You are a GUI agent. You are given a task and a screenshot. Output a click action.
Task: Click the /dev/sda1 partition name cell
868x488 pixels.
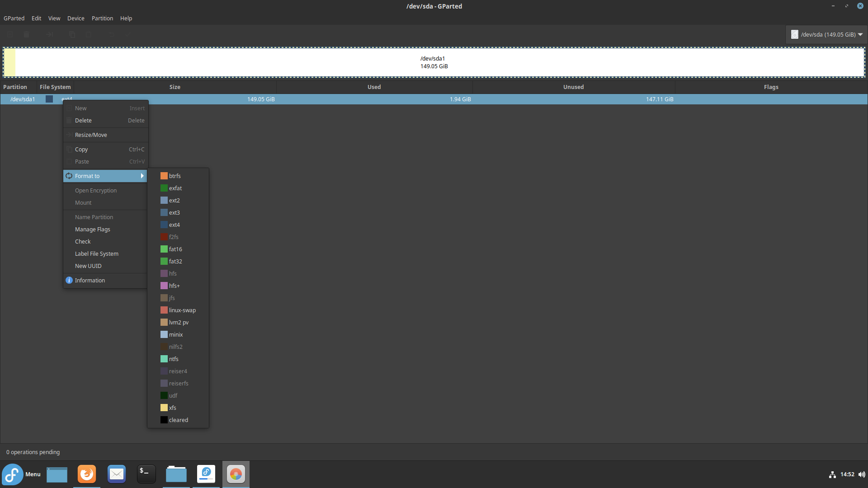tap(23, 99)
